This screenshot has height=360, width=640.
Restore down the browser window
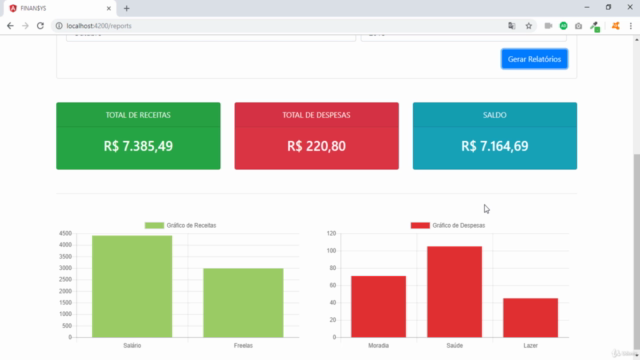coord(609,7)
